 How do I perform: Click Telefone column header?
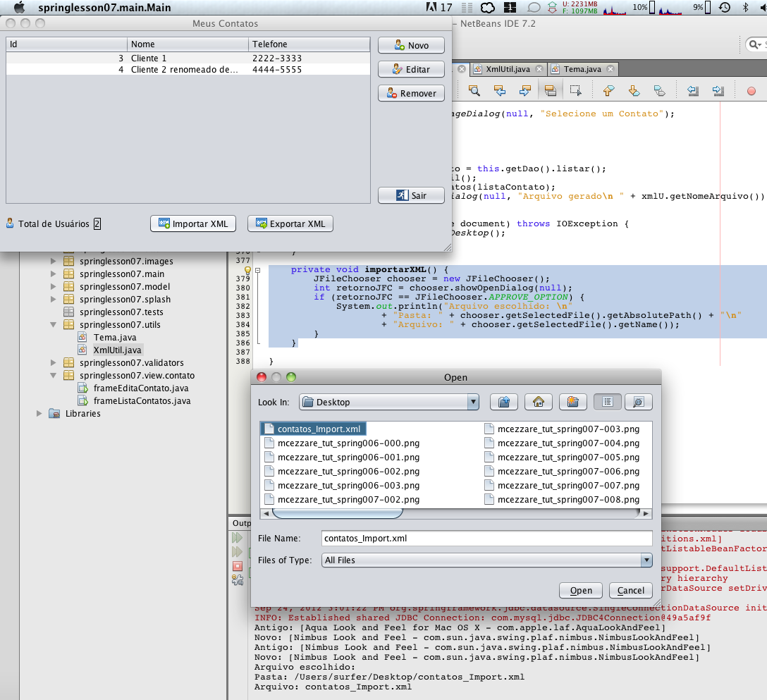click(309, 44)
